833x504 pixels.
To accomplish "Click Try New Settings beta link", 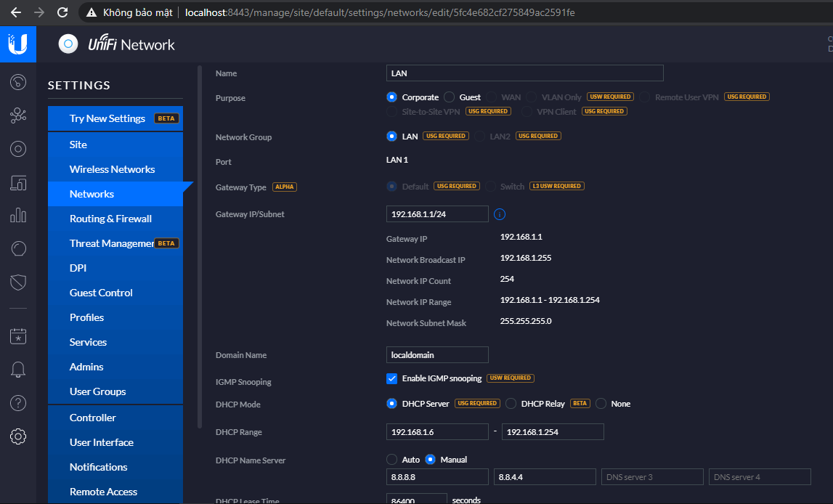I will coord(107,118).
